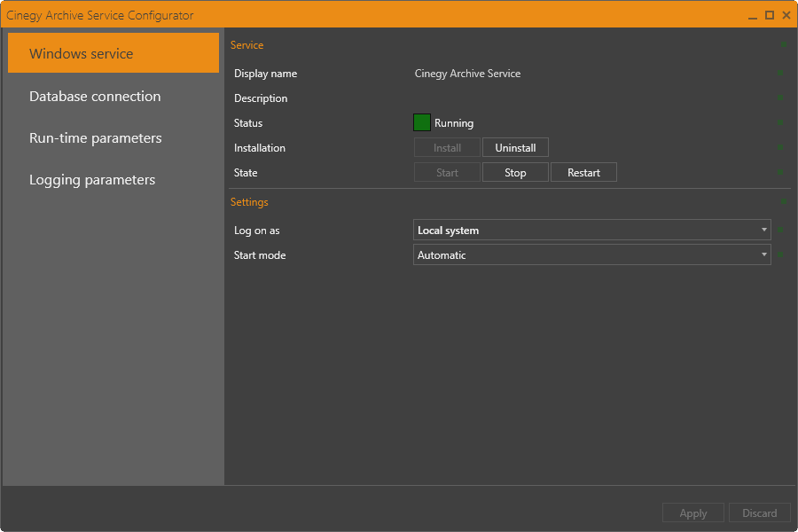The width and height of the screenshot is (798, 532).
Task: Click the disabled Start button
Action: (x=447, y=173)
